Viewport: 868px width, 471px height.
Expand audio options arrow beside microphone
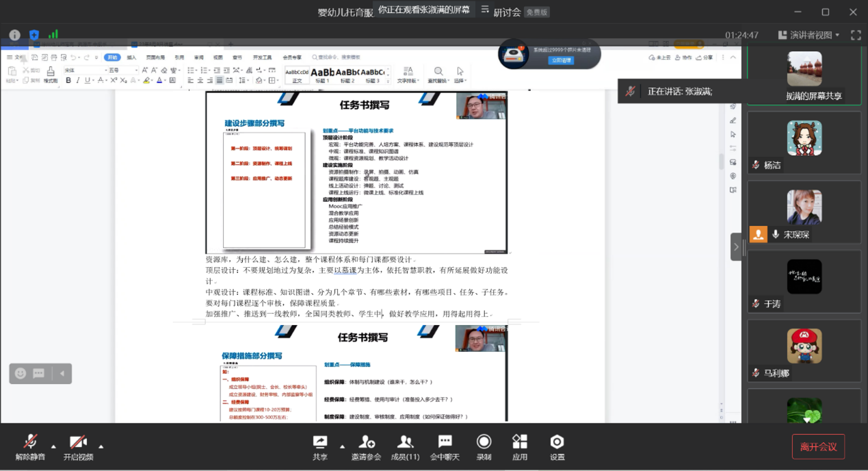[54, 442]
